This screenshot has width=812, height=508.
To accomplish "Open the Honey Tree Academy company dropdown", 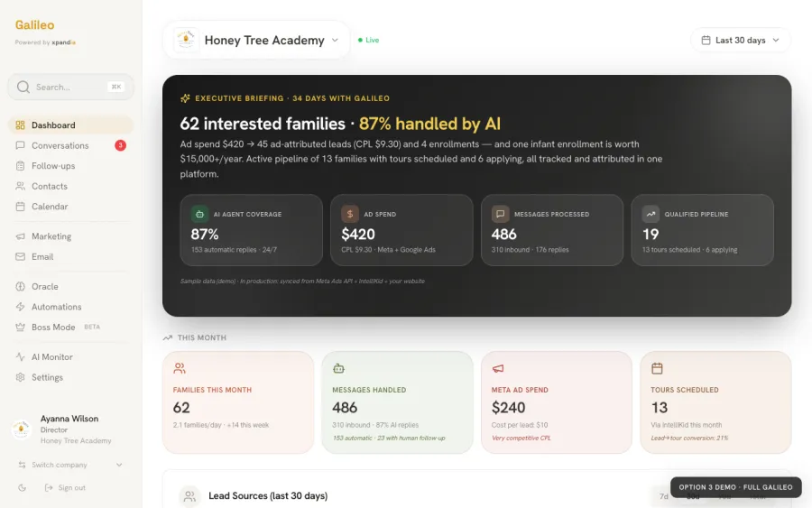I will [x=256, y=40].
